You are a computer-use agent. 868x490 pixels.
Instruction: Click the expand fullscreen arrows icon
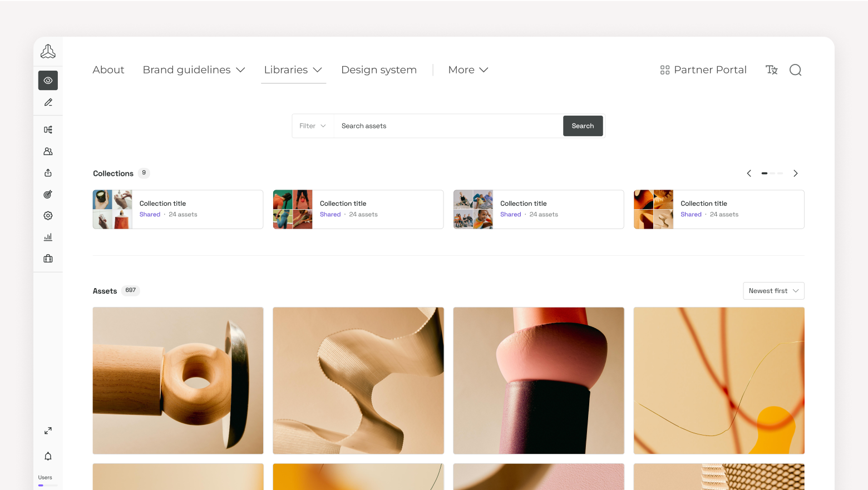tap(48, 430)
